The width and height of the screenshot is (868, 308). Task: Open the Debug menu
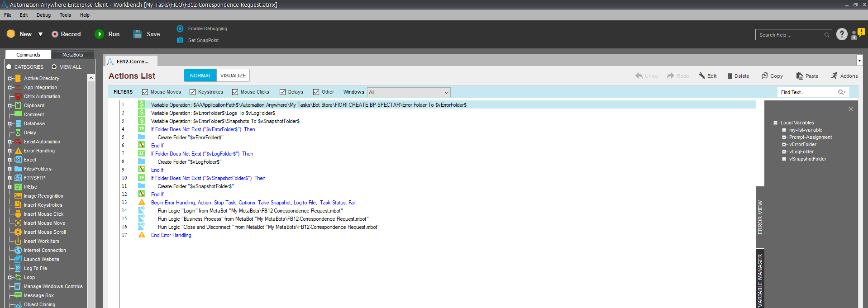pos(43,15)
